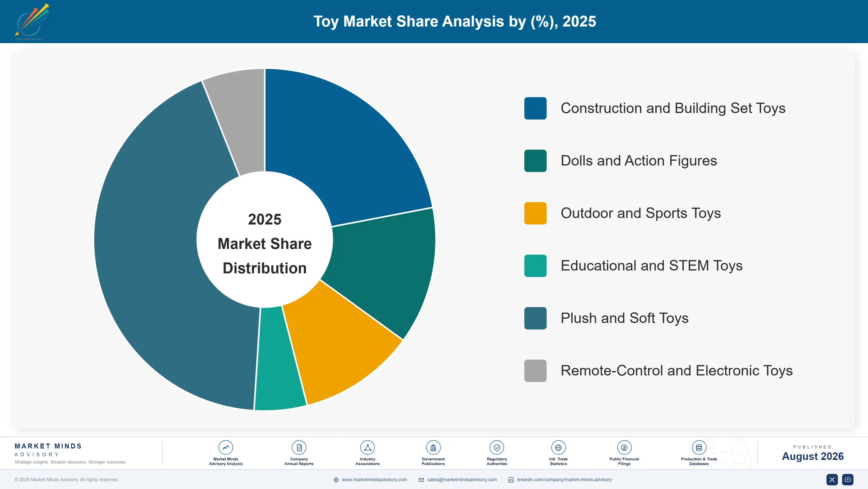This screenshot has height=489, width=868.
Task: Click the 'Plush and Soft Toys' legend label
Action: pos(624,318)
